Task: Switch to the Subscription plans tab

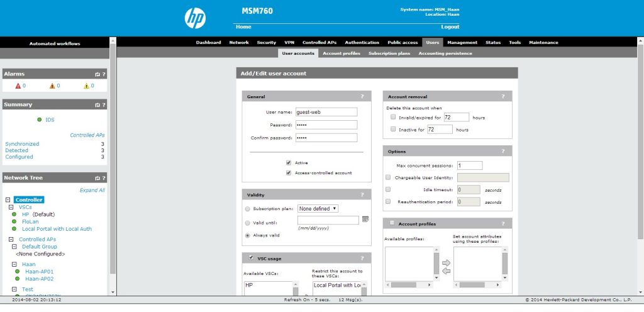Action: 389,53
